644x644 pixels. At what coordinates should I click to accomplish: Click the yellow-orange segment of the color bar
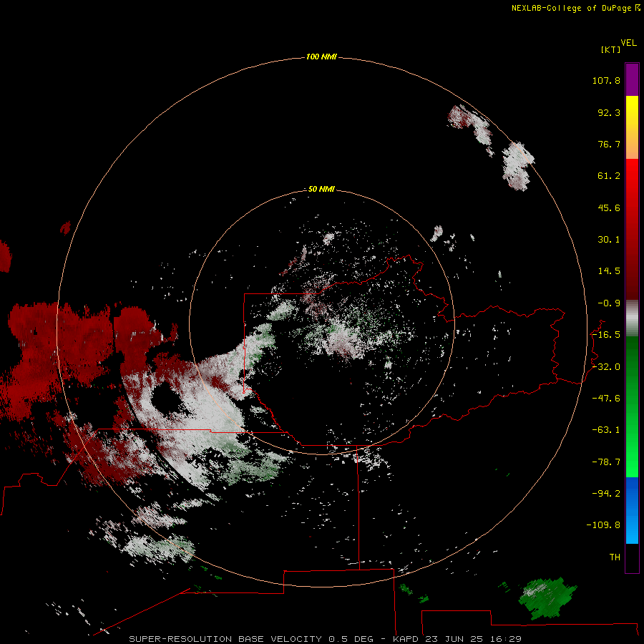tap(632, 127)
